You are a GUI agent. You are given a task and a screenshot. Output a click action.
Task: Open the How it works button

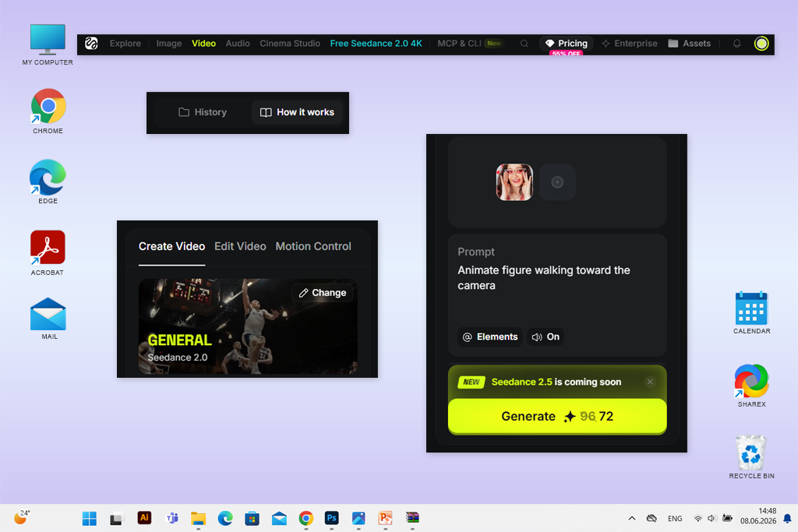point(297,112)
